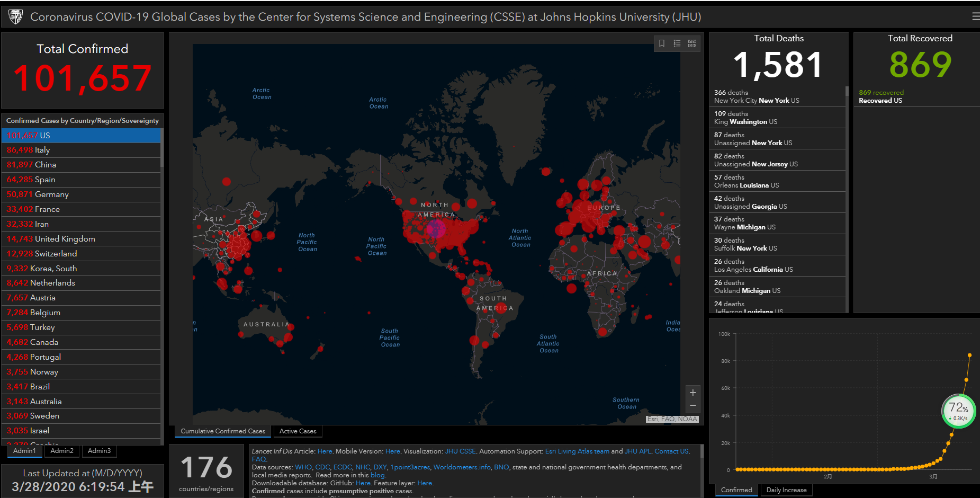Open the Esri Living Atlas team link

[577, 451]
